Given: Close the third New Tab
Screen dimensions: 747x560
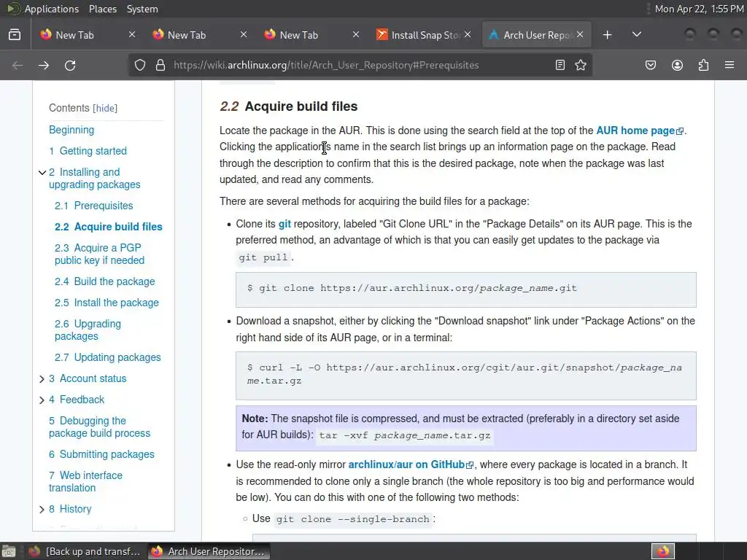Looking at the screenshot, I should (355, 35).
